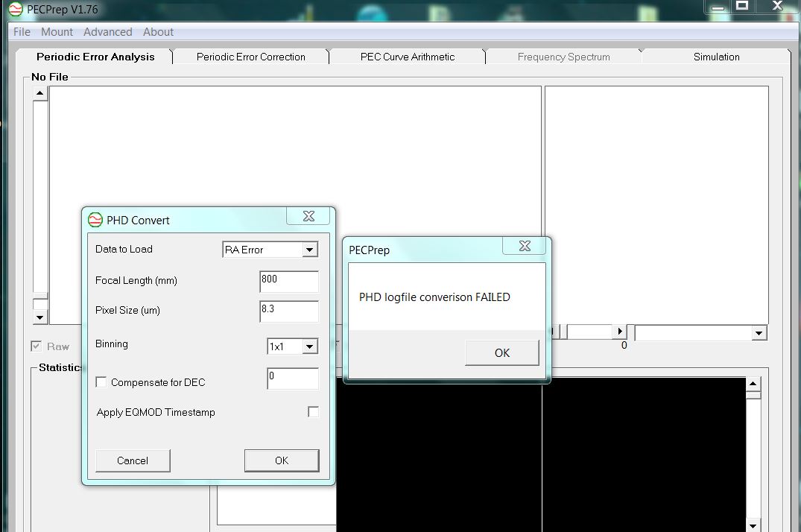Image resolution: width=801 pixels, height=532 pixels.
Task: Click the 'PHD logfile converison FAILED' message text
Action: tap(434, 297)
